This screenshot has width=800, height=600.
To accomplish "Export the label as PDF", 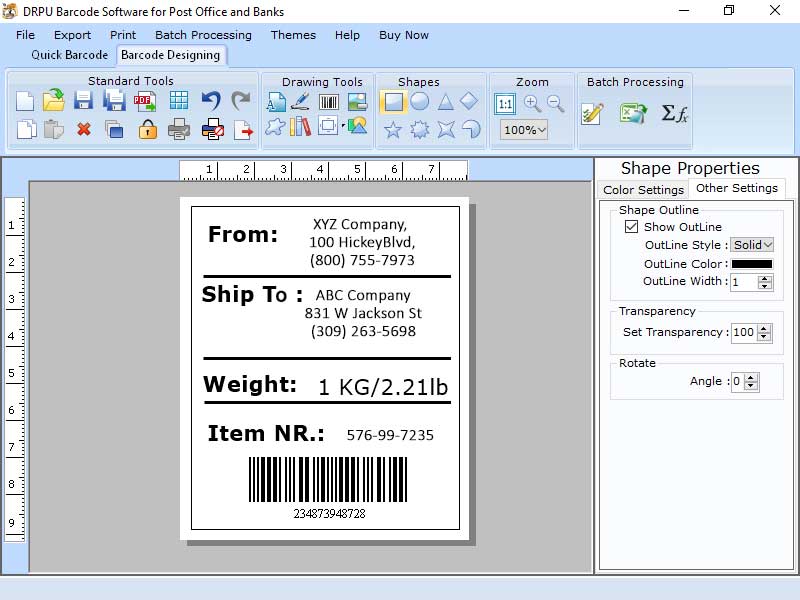I will click(145, 101).
